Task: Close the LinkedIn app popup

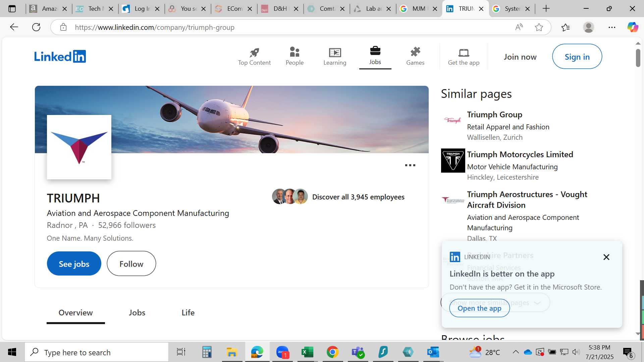Action: point(606,257)
